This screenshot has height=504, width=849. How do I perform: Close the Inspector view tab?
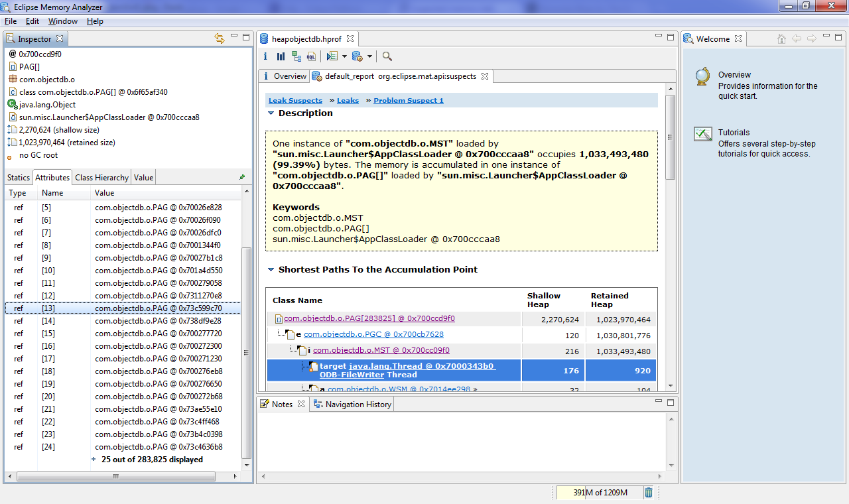pos(60,38)
